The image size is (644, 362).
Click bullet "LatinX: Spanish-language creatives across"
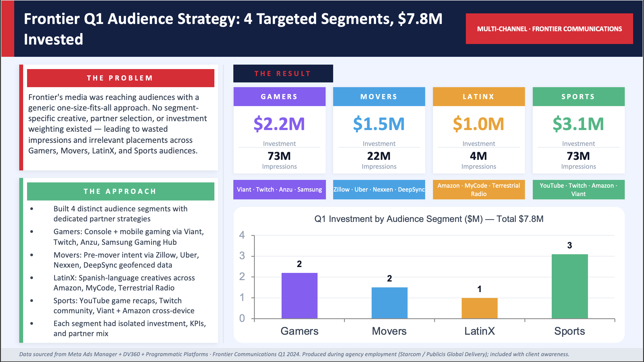click(124, 283)
